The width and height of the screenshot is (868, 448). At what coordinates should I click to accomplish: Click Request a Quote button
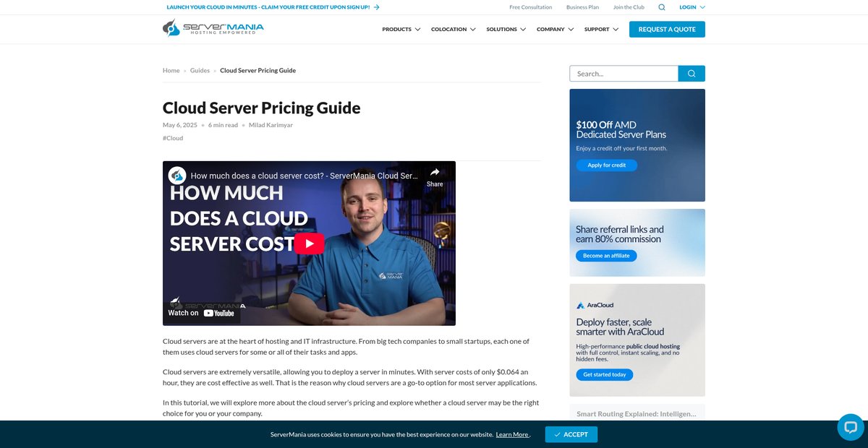(x=667, y=30)
